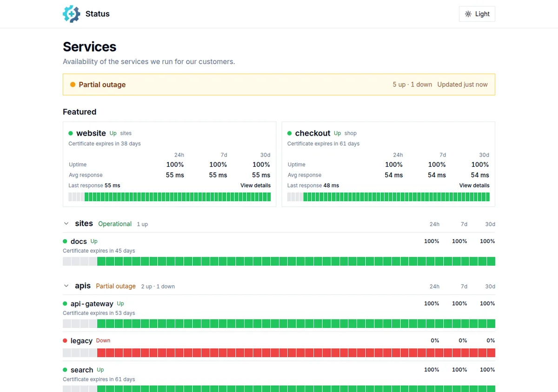Image resolution: width=558 pixels, height=392 pixels.
Task: Click 'Last response 55 ms' text
Action: [94, 185]
